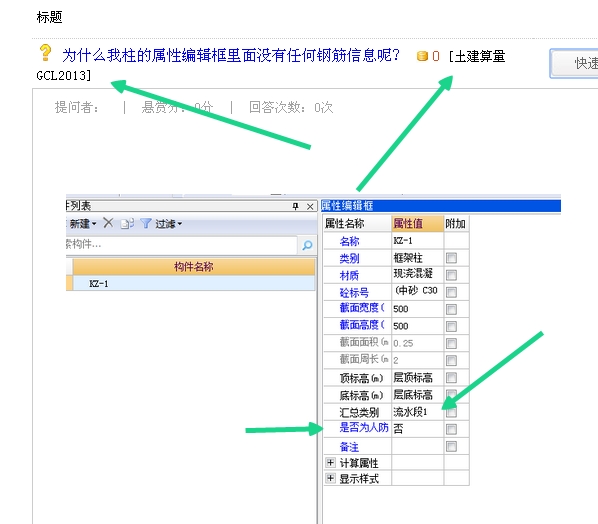Click the 回答次数 label
The image size is (598, 524).
click(291, 108)
